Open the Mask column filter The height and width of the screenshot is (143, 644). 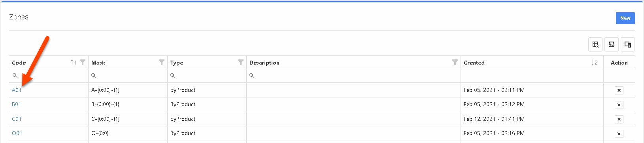(x=162, y=62)
